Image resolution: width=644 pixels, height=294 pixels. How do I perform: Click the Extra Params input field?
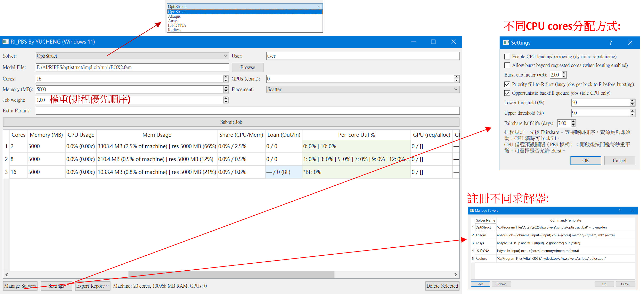pyautogui.click(x=247, y=111)
